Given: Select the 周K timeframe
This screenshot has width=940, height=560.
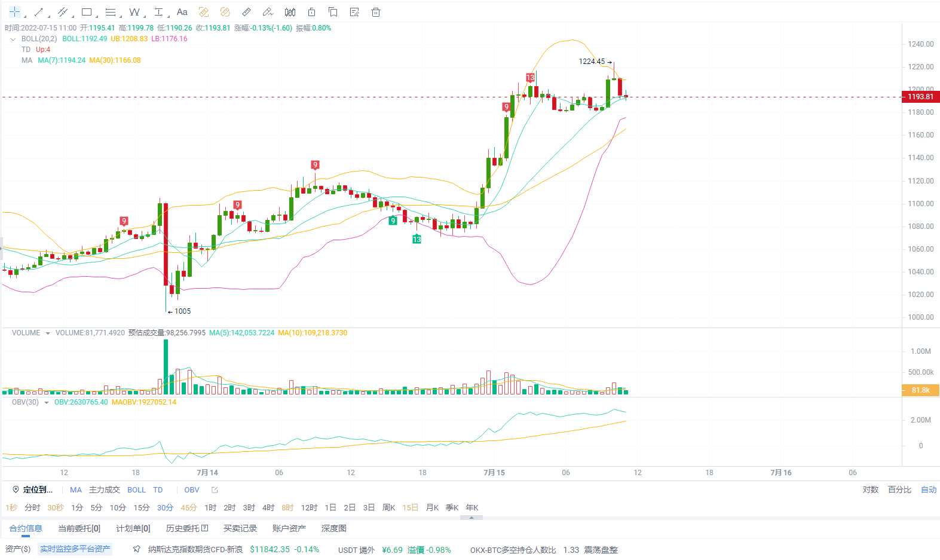Looking at the screenshot, I should pos(388,508).
